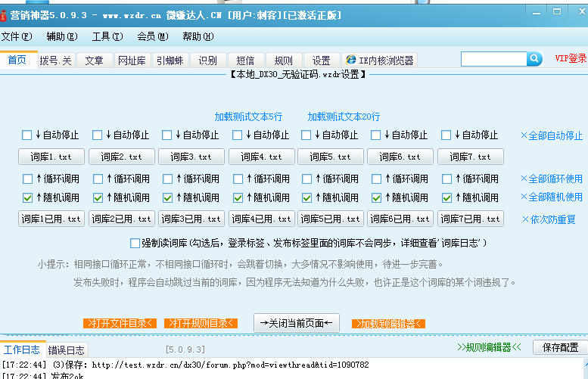Click the 保存配置 button
This screenshot has width=588, height=379.
click(x=560, y=347)
